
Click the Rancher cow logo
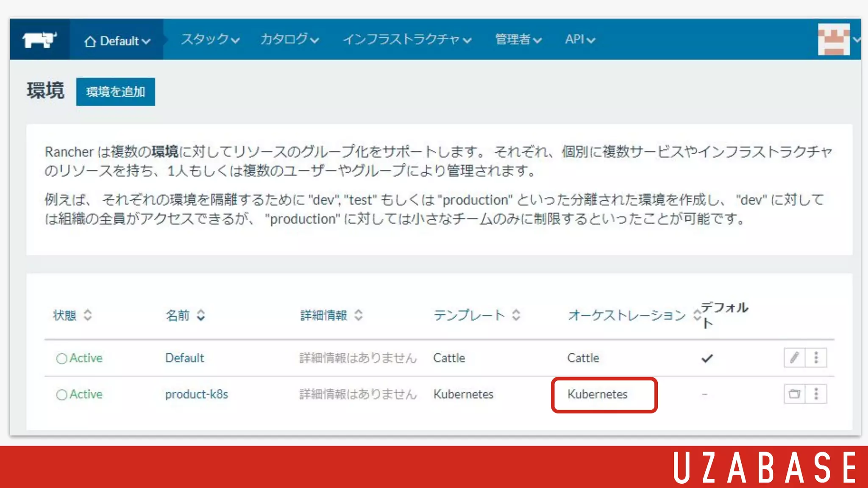[x=39, y=40]
